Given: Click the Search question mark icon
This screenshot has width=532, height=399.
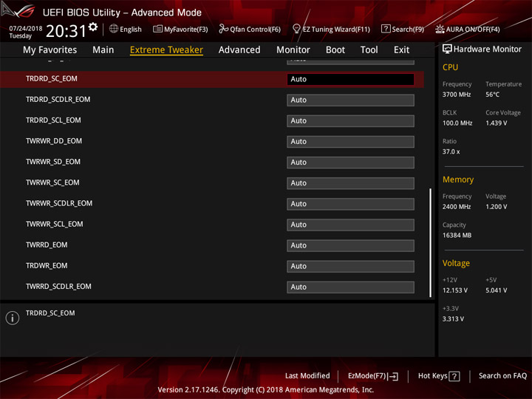Looking at the screenshot, I should [386, 29].
